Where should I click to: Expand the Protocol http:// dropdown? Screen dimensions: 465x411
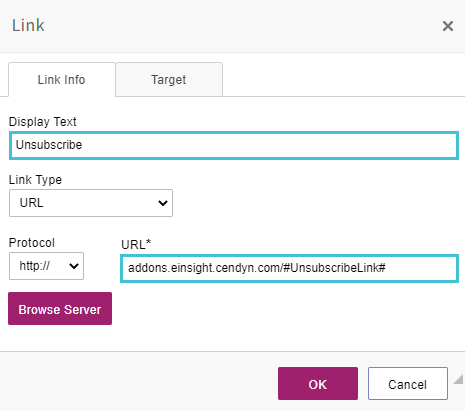tap(46, 266)
